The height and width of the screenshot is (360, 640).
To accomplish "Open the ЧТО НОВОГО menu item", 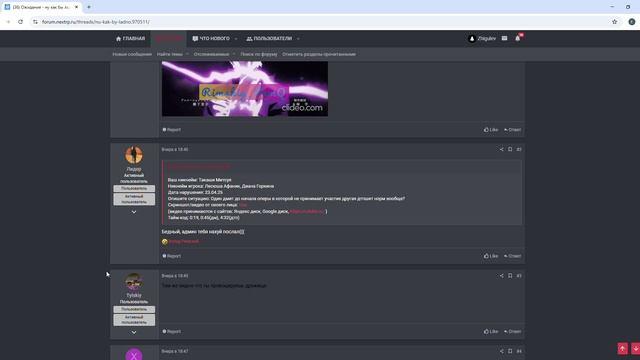I will click(x=211, y=39).
